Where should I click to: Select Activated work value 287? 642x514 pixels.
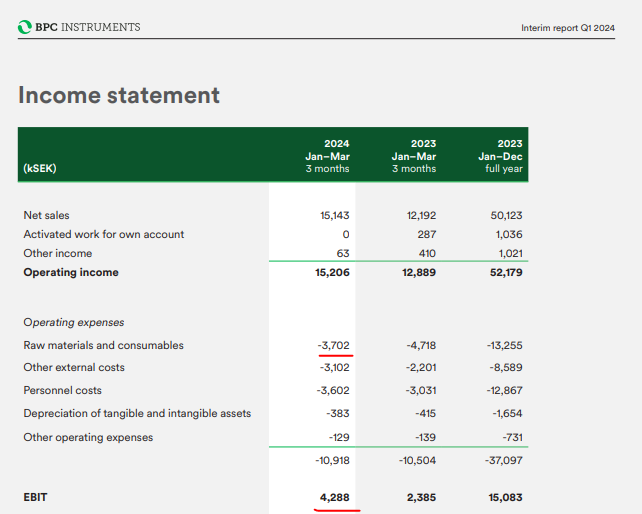click(x=427, y=234)
